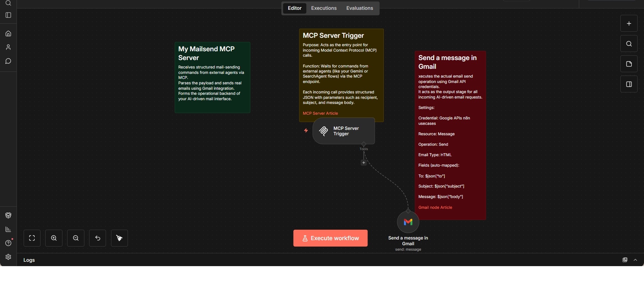Screen dimensions: 644x284
Task: Pop out the Logs panel
Action: (x=625, y=260)
